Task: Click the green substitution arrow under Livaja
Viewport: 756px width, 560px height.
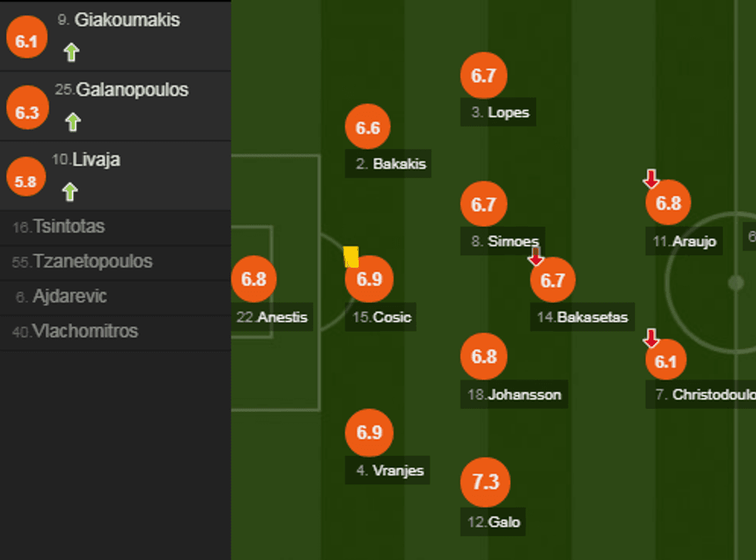Action: click(70, 191)
